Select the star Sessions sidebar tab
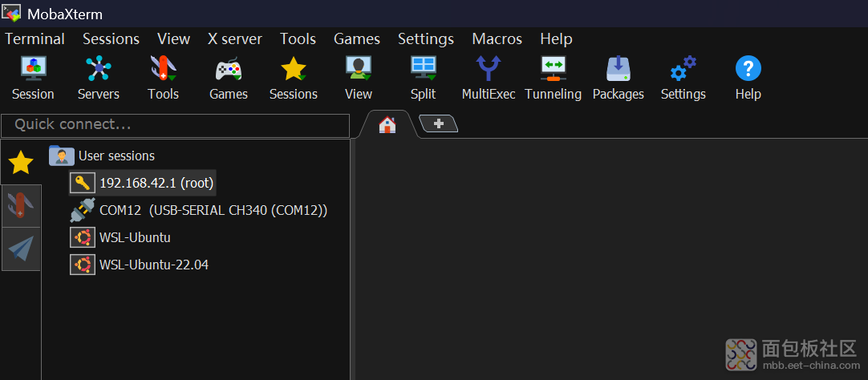 coord(21,163)
